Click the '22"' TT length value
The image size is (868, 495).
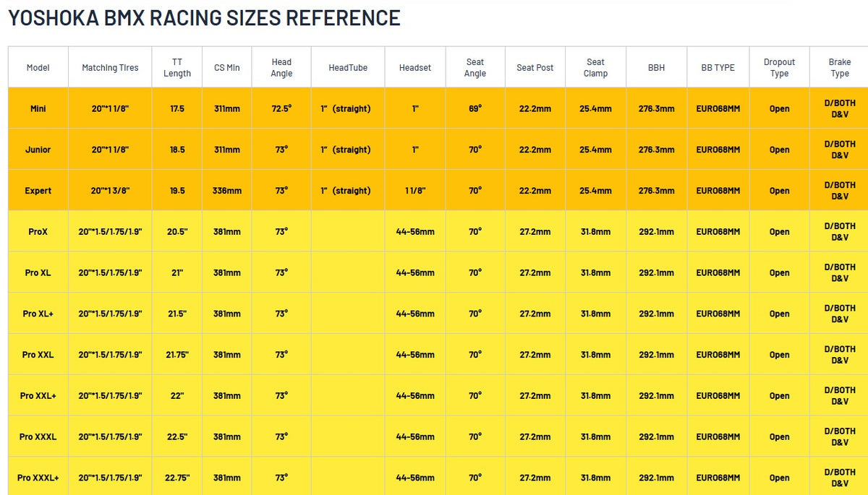(177, 396)
